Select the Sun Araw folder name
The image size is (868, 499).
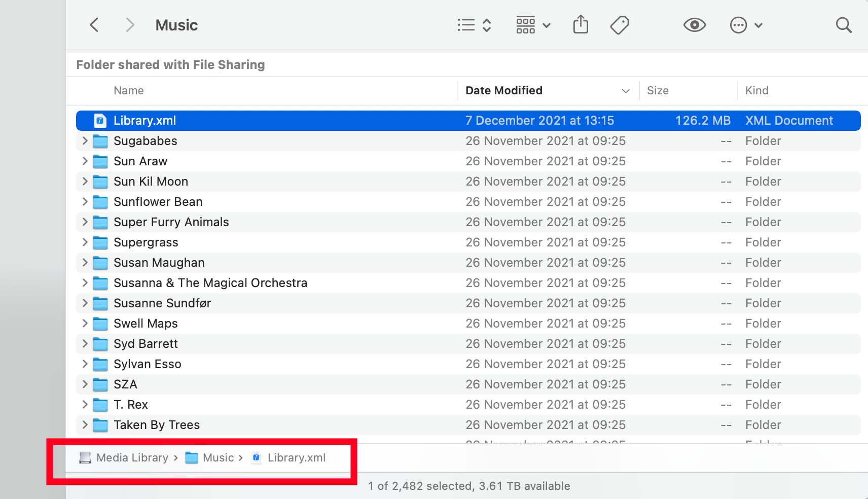(x=140, y=161)
